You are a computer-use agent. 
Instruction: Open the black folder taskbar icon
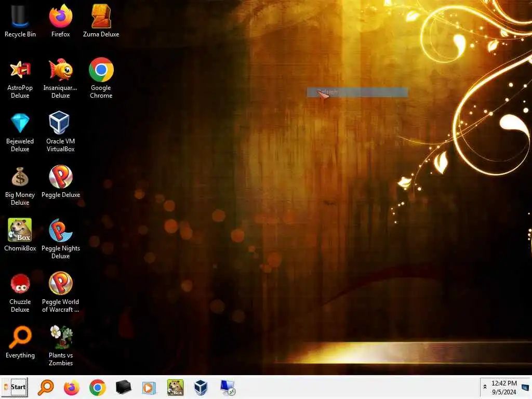(123, 388)
